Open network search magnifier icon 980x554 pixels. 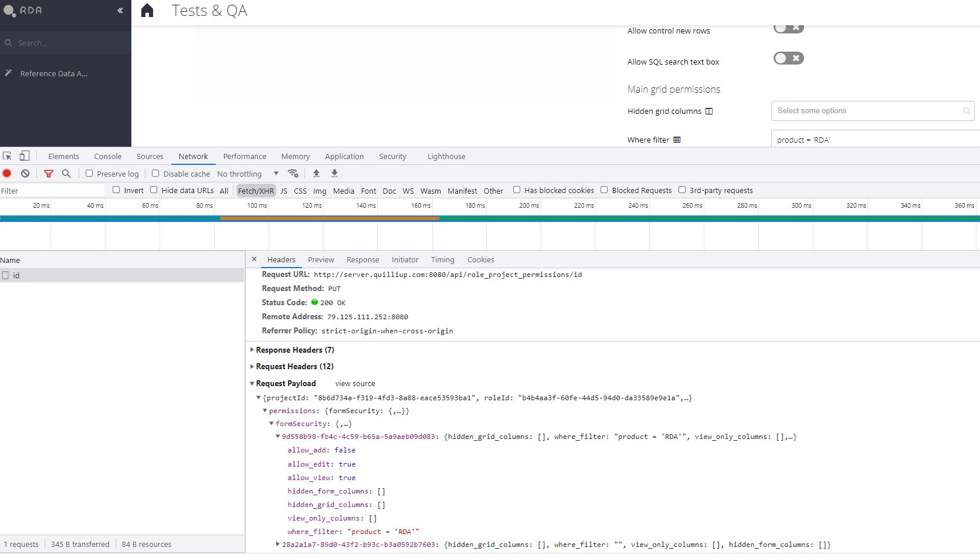click(66, 173)
